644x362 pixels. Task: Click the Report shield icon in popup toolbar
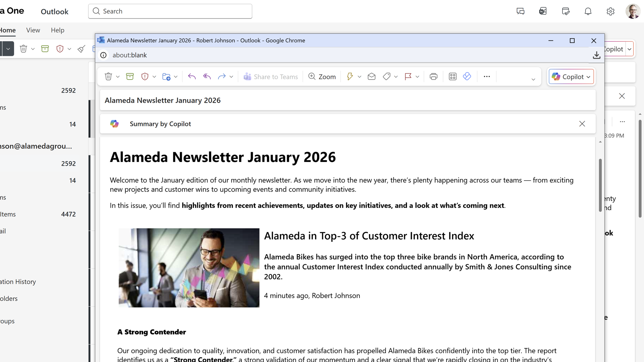(145, 76)
